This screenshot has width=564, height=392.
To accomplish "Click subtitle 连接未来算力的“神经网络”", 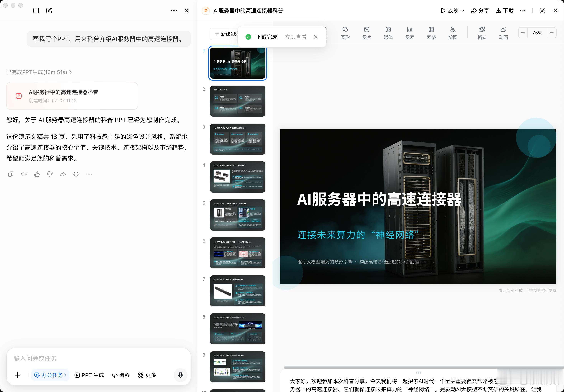I will [358, 235].
